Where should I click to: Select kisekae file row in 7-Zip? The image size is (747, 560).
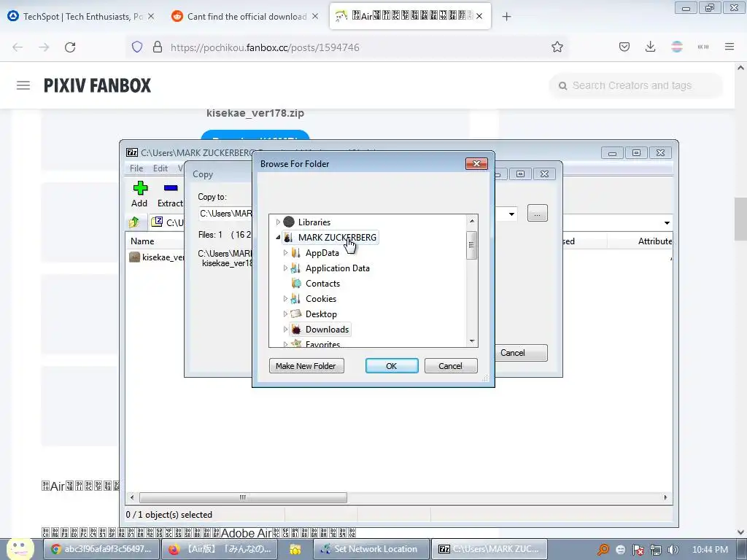(x=158, y=257)
